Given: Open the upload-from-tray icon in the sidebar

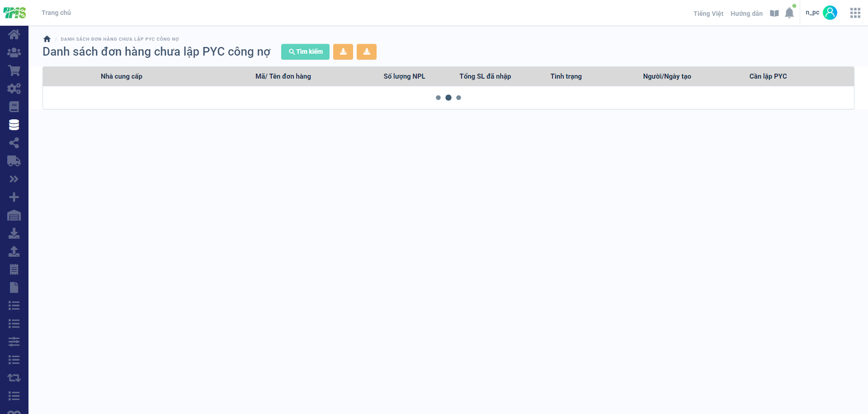Looking at the screenshot, I should click(x=14, y=251).
